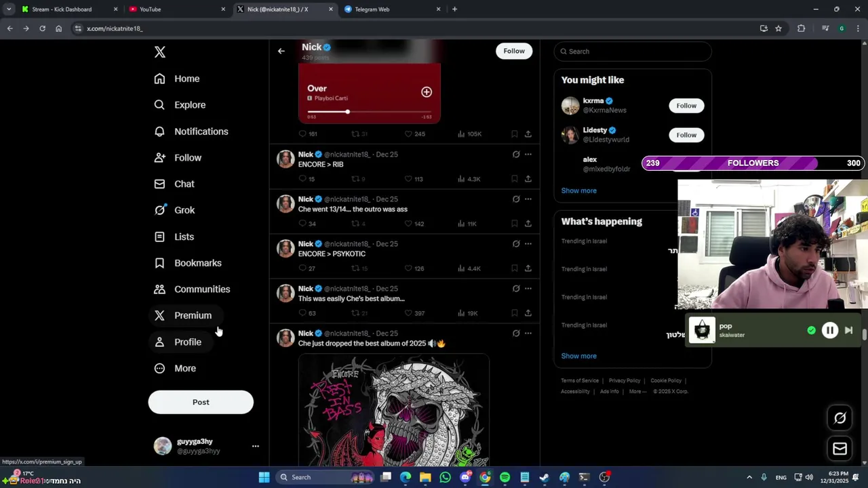Share the post with 105K views
Screen dimensions: 868x488
[528, 134]
